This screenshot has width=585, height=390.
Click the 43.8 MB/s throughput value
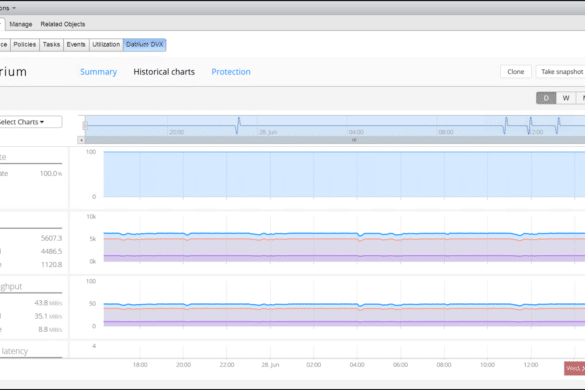48,303
